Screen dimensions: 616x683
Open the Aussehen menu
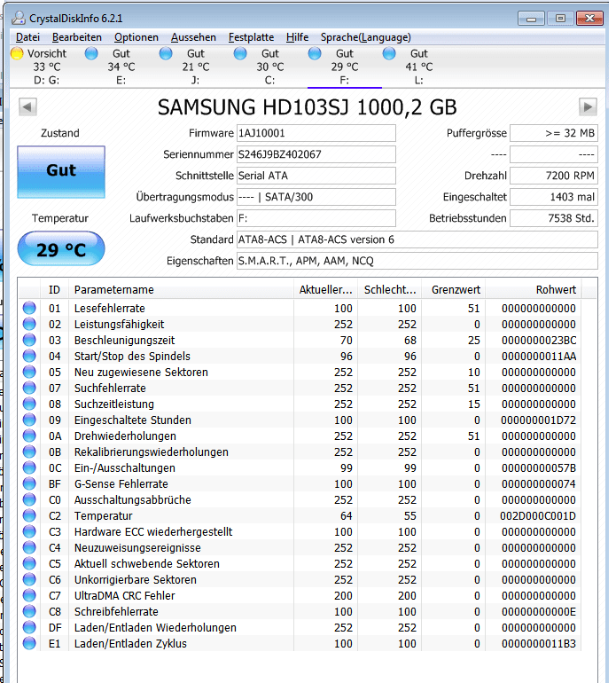point(193,37)
